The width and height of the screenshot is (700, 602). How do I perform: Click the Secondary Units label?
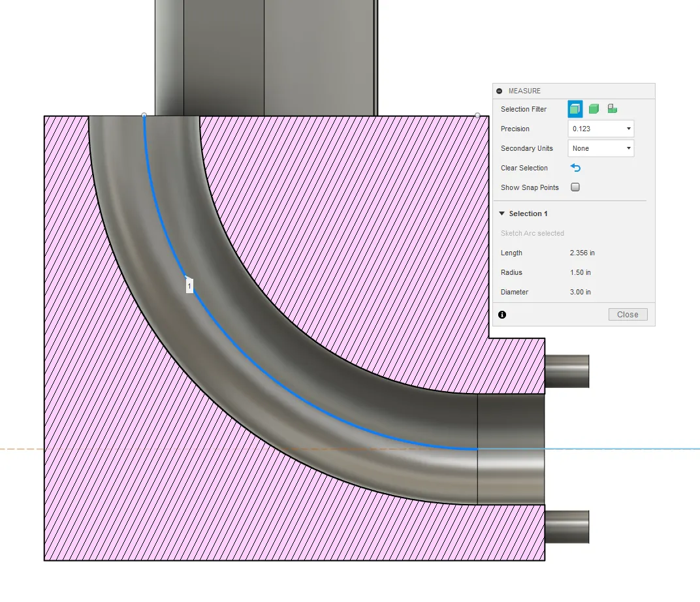[527, 148]
